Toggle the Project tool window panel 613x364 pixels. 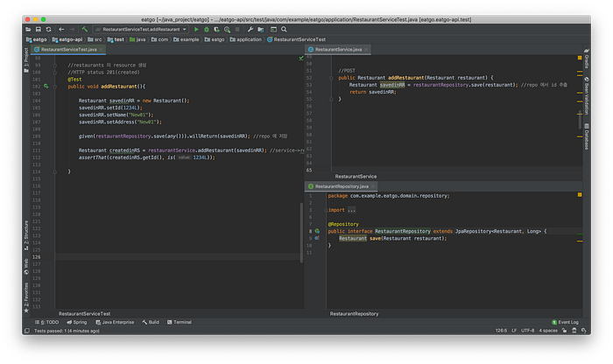pos(25,59)
